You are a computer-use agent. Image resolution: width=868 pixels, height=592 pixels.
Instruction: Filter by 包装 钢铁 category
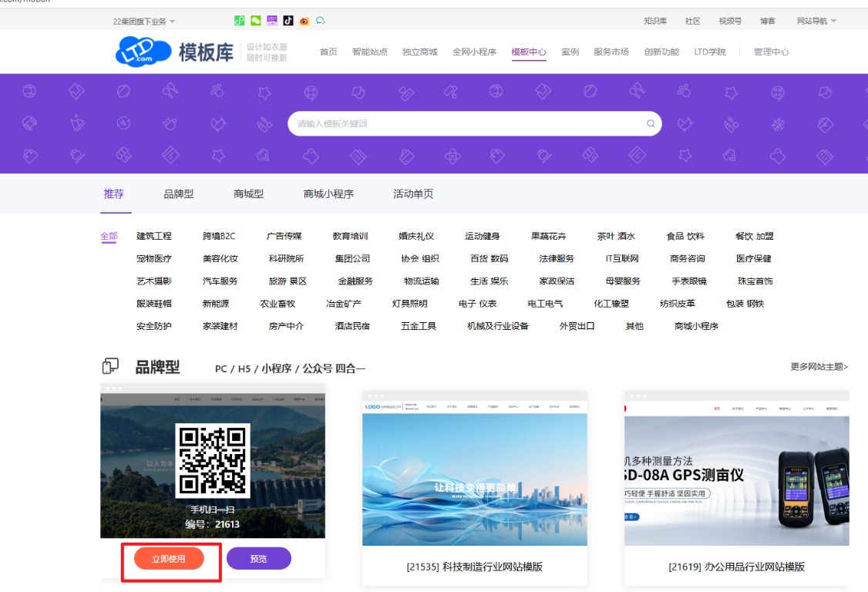coord(745,304)
